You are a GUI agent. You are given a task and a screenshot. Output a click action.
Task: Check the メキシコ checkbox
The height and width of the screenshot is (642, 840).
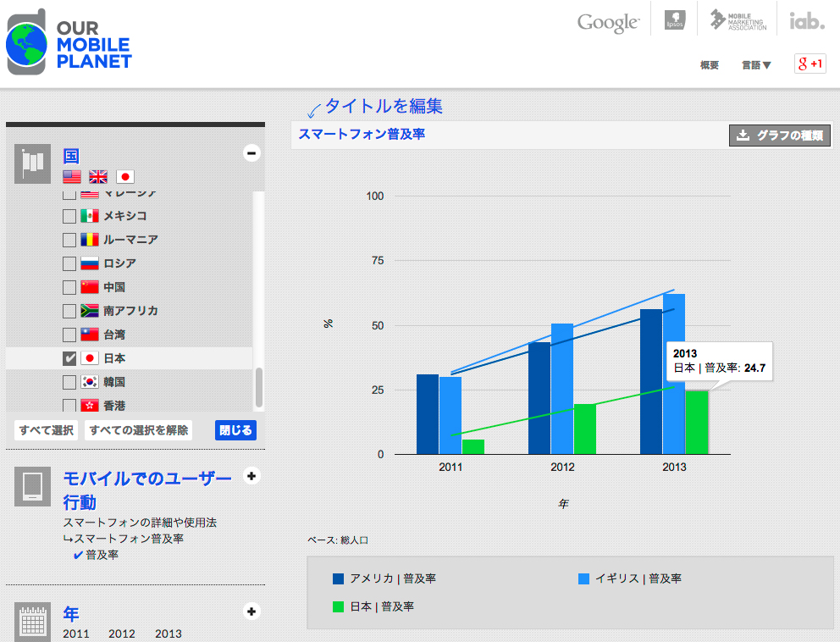[x=69, y=216]
